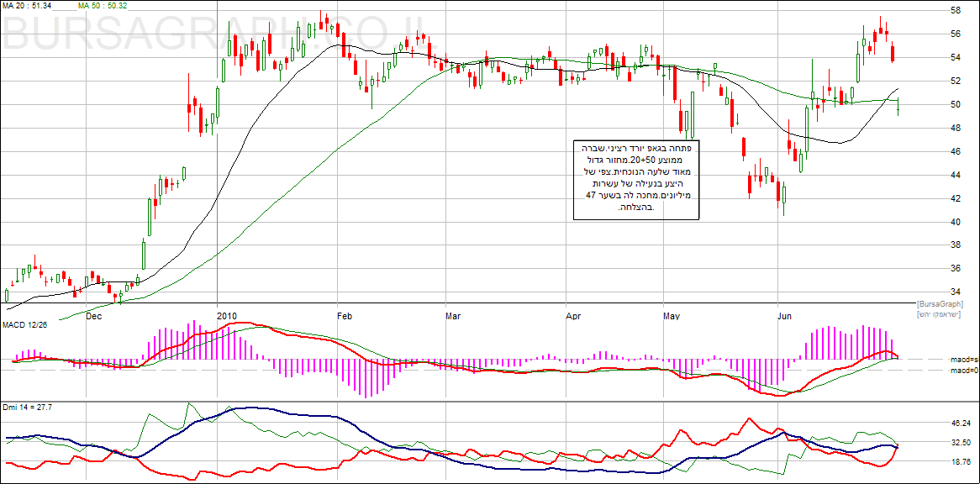The image size is (980, 484).
Task: Select the Apr month marker
Action: 574,316
